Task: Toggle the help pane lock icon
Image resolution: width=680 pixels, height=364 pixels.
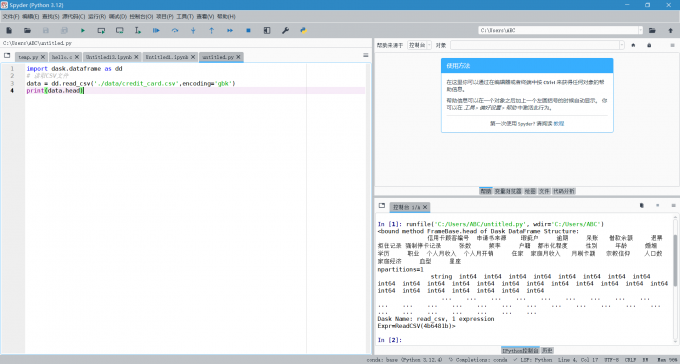Action: [x=649, y=45]
